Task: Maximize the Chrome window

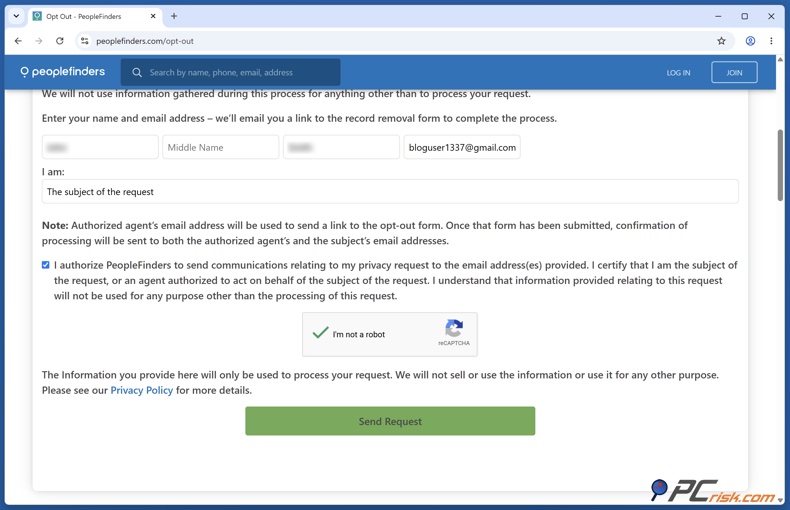Action: coord(745,16)
